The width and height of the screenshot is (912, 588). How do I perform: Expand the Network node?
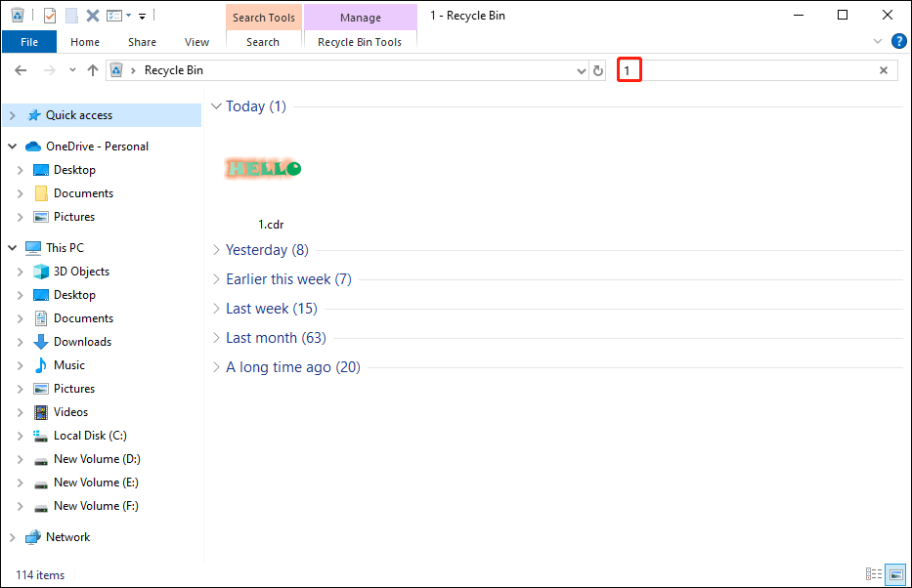[12, 537]
